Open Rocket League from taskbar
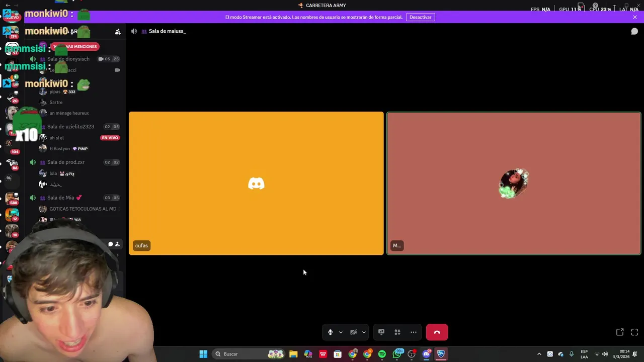This screenshot has height=362, width=644. pos(441,354)
